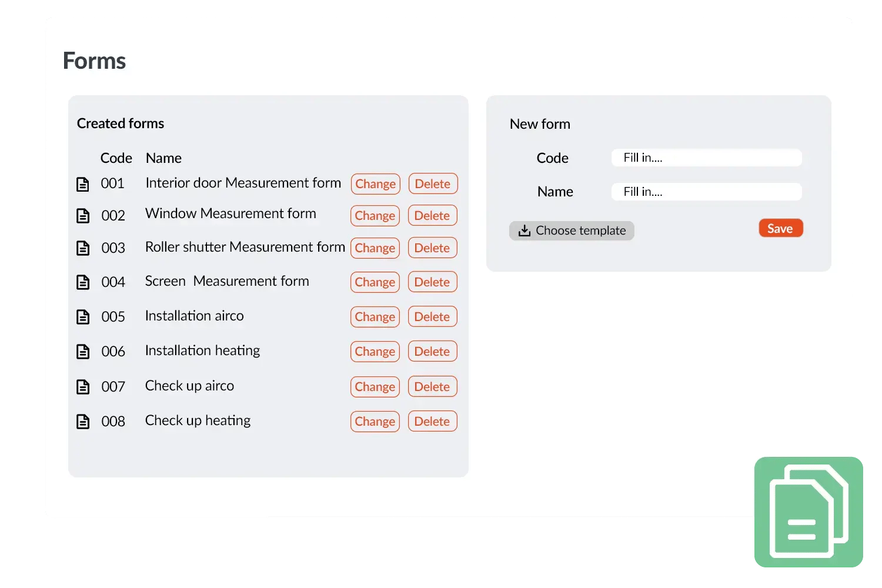Click the download icon in Choose template

(524, 230)
